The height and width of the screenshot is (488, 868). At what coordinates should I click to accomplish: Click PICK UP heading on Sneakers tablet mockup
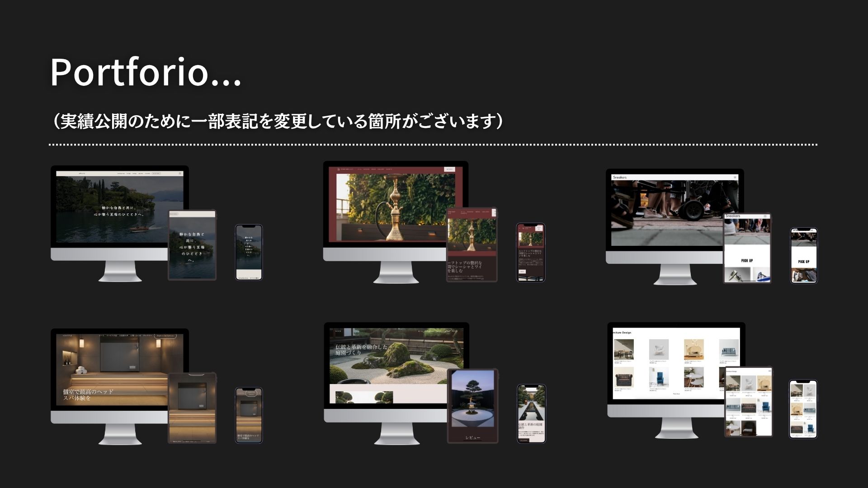747,261
